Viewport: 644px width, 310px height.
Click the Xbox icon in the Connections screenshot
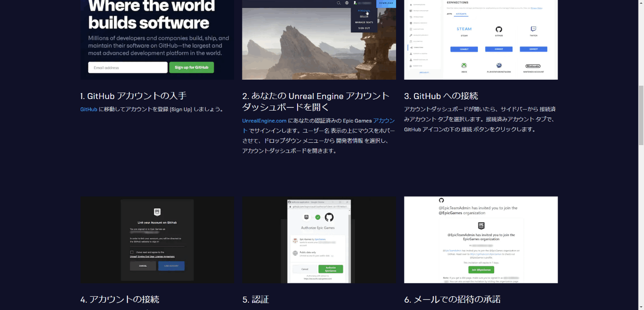pyautogui.click(x=465, y=65)
